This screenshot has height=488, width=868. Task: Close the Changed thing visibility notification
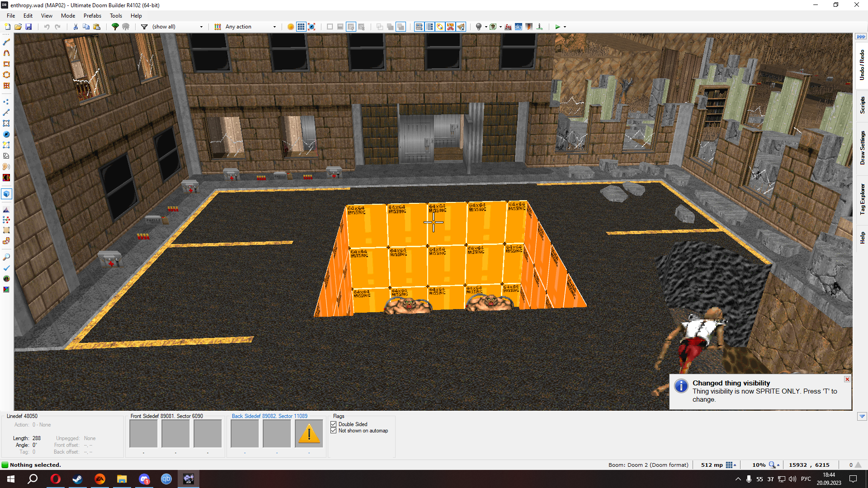coord(847,379)
